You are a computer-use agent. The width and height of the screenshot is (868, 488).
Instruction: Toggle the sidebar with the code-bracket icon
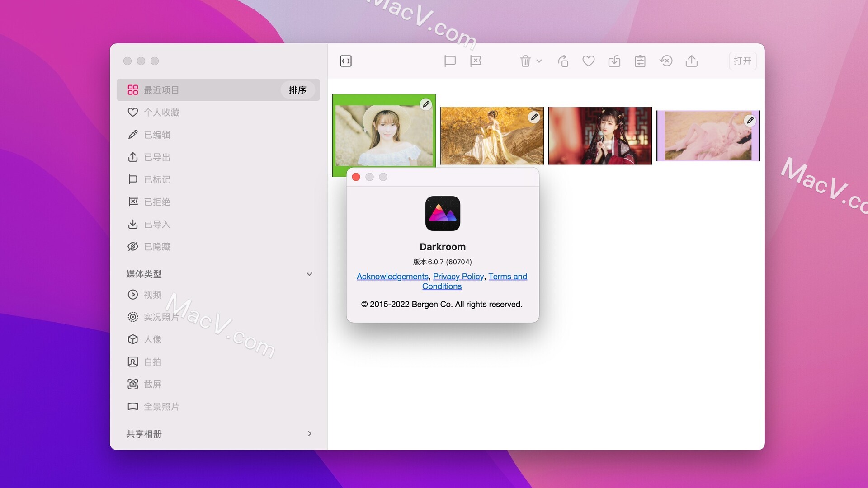(x=346, y=61)
